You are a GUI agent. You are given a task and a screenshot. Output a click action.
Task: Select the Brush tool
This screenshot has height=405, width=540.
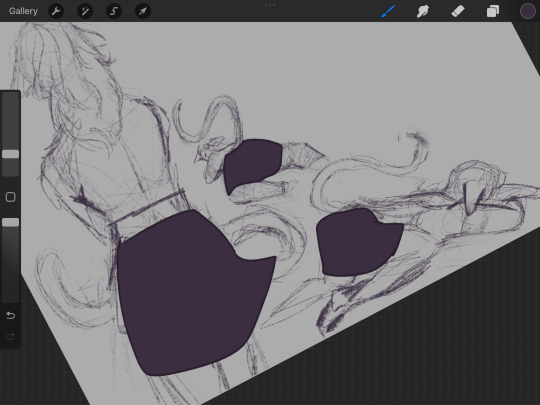pyautogui.click(x=388, y=11)
